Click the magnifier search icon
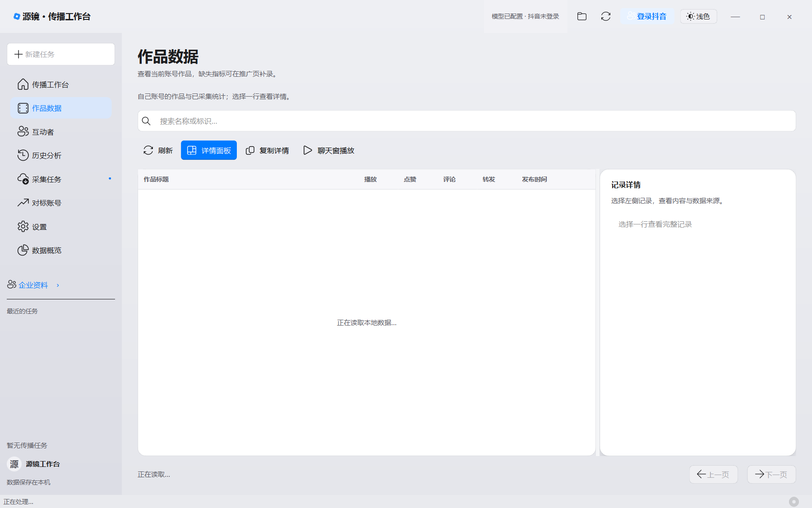The image size is (812, 508). click(x=146, y=121)
